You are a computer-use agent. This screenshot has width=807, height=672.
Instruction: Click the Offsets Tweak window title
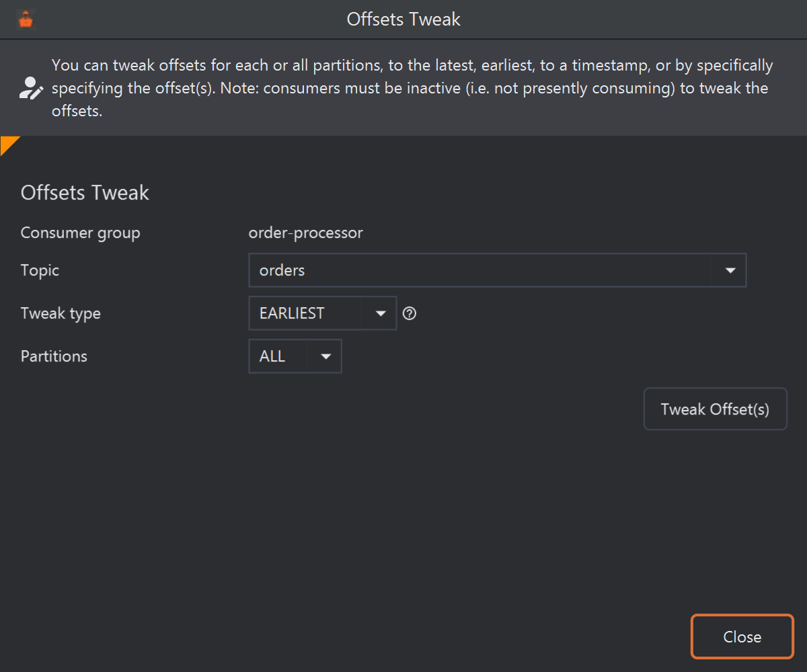(403, 19)
